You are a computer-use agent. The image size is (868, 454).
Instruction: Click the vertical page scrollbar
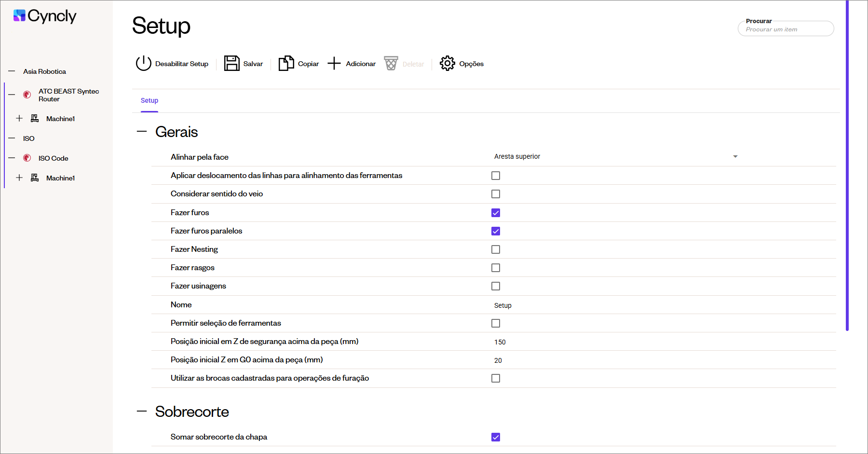pos(847,164)
